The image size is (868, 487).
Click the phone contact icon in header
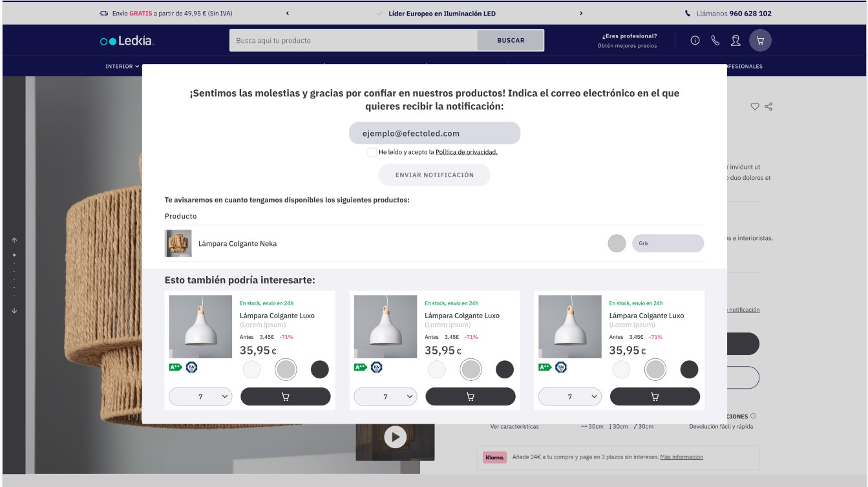coord(715,41)
